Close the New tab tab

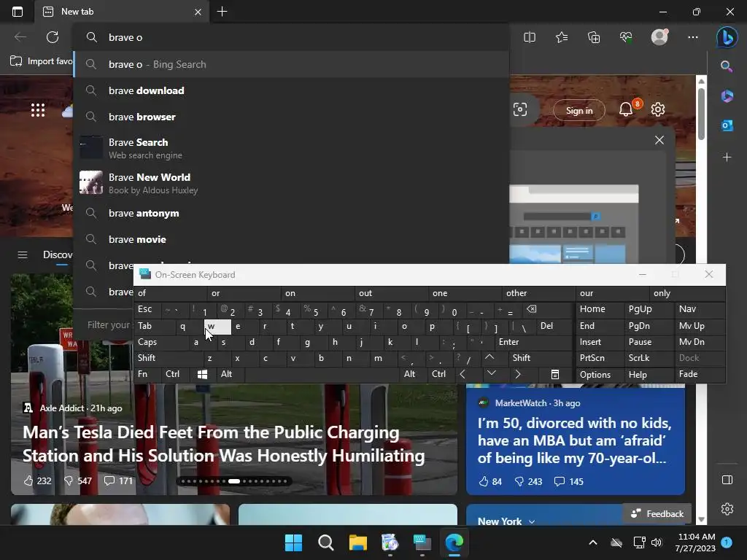[x=198, y=12]
